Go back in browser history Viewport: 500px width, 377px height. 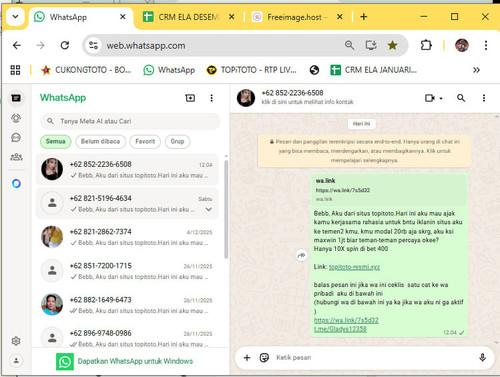(x=17, y=45)
